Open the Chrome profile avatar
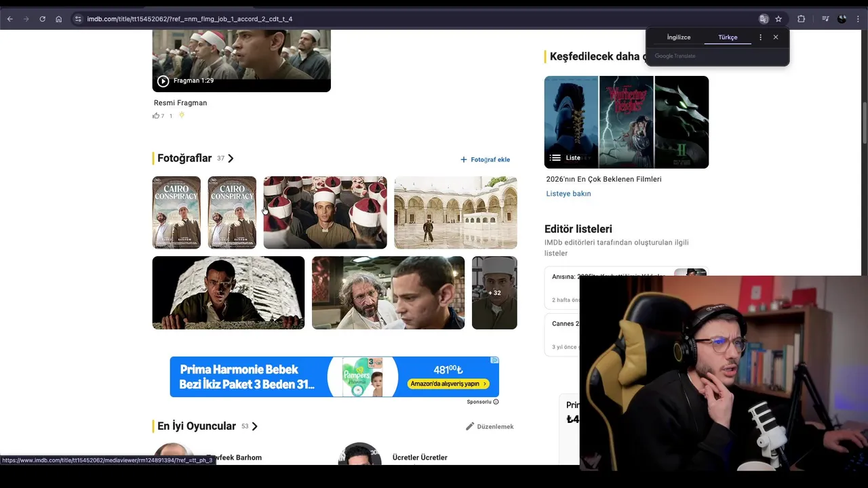 (x=842, y=19)
